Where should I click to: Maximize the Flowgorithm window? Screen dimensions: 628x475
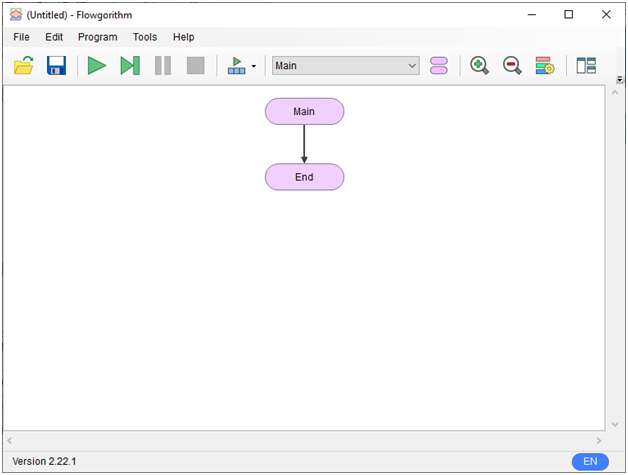pos(568,15)
